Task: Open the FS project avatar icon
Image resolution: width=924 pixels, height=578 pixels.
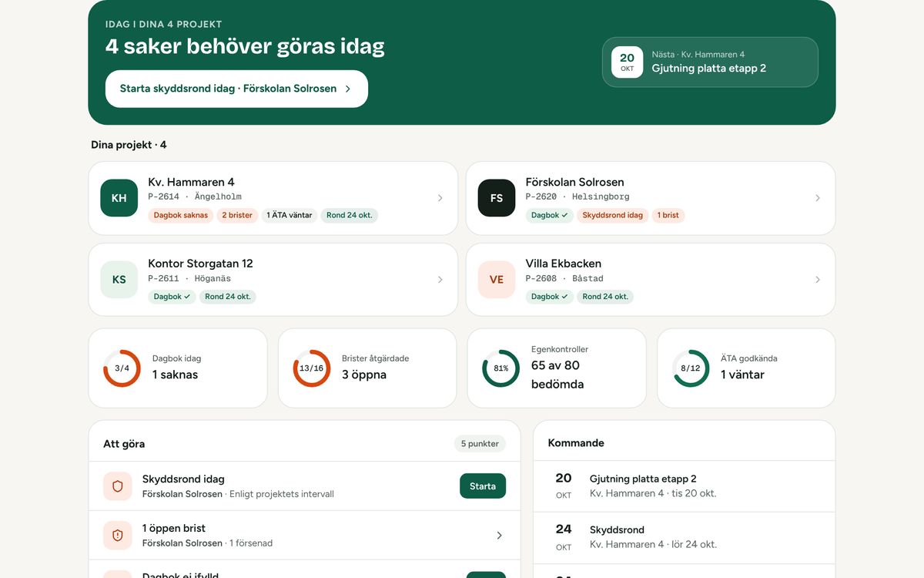Action: pyautogui.click(x=497, y=198)
